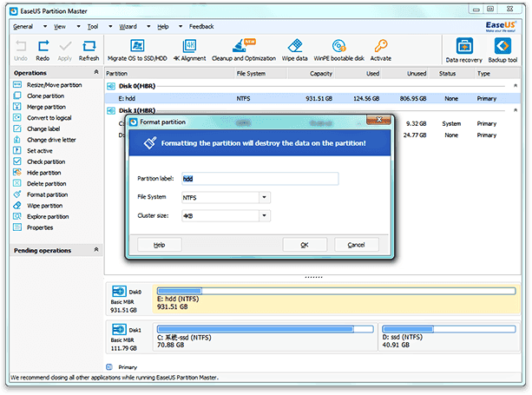Click Delete partition operation
532x395 pixels.
pos(39,183)
